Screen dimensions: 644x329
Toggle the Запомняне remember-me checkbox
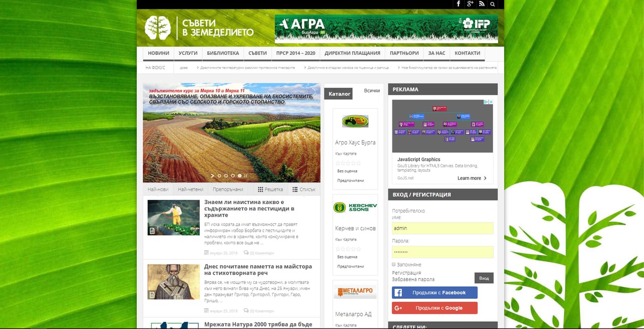coord(393,264)
